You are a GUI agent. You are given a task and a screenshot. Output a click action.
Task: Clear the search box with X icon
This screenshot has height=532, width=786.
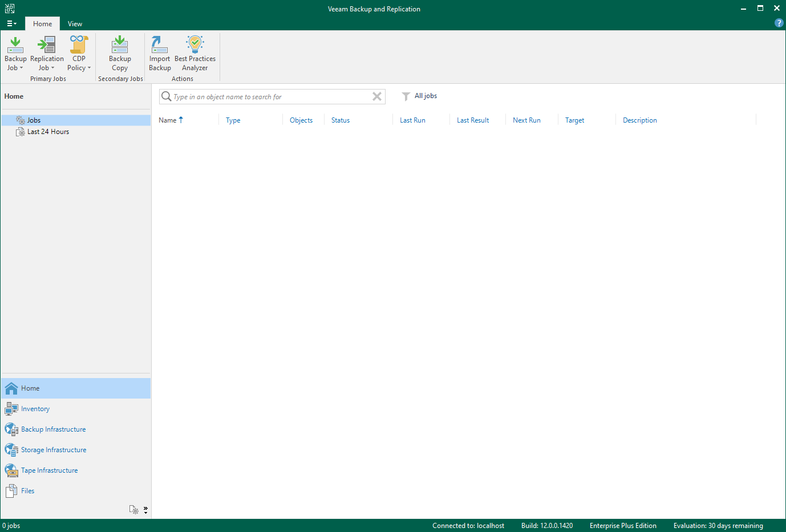(377, 96)
